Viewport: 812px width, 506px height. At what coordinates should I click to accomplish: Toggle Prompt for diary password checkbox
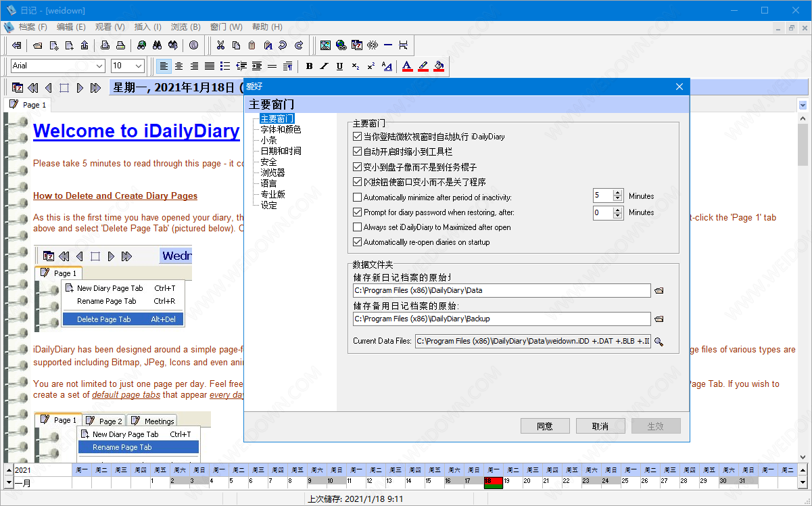pos(358,212)
